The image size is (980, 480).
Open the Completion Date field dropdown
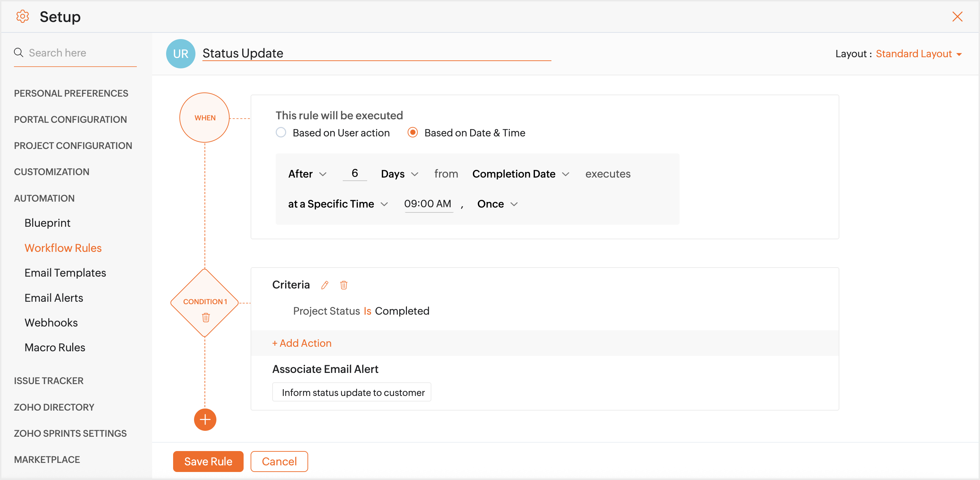coord(520,174)
